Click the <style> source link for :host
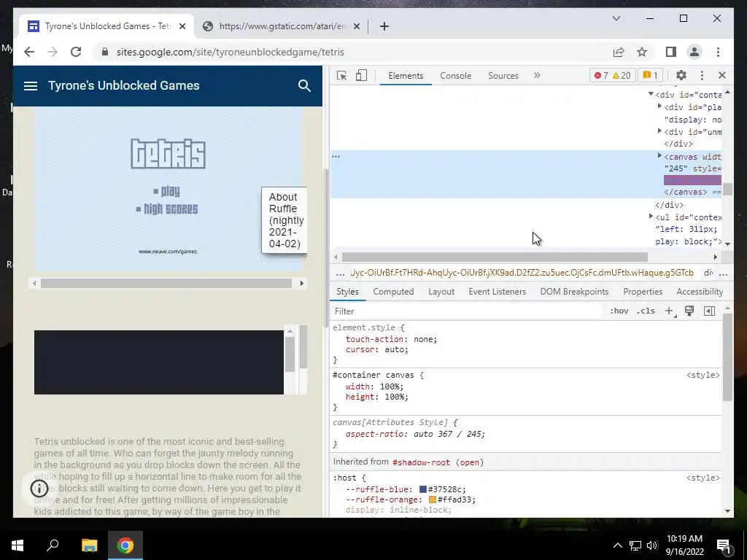The height and width of the screenshot is (560, 747). [703, 478]
